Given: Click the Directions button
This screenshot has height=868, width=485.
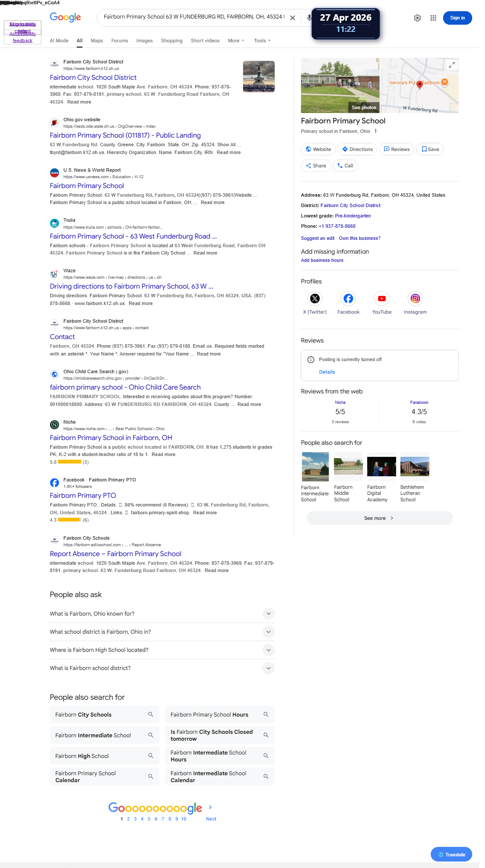Looking at the screenshot, I should [x=357, y=149].
